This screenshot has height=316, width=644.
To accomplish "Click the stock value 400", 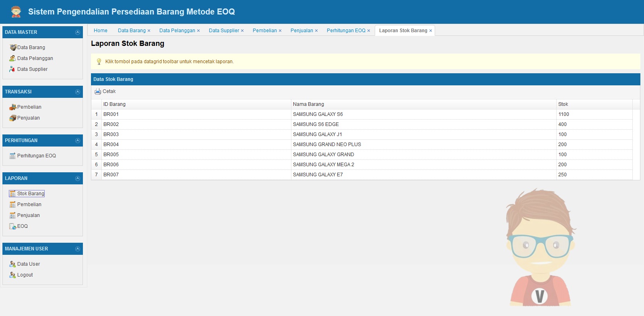I will [x=562, y=124].
